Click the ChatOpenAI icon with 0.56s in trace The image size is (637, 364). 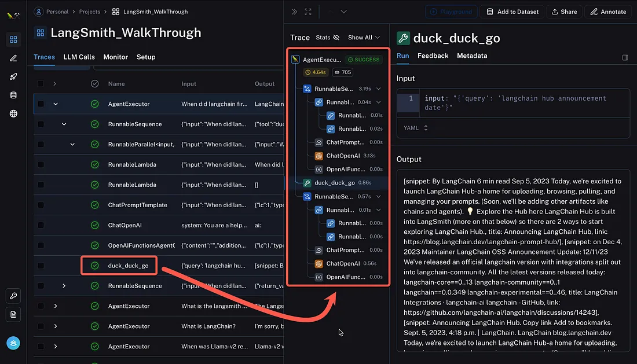319,263
